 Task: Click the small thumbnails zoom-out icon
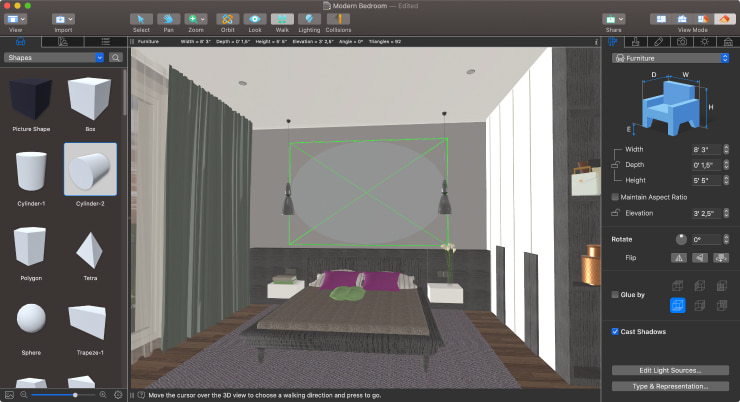(x=24, y=394)
